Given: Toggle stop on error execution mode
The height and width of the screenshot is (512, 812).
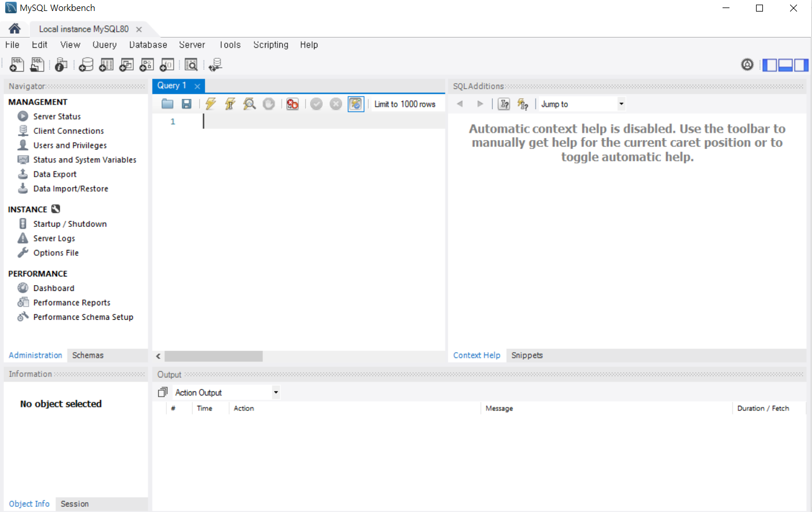Looking at the screenshot, I should click(293, 104).
